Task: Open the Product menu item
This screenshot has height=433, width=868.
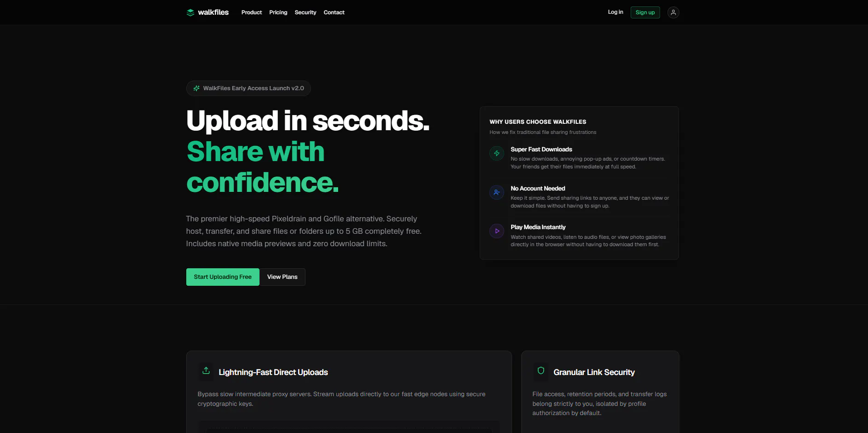Action: point(252,12)
